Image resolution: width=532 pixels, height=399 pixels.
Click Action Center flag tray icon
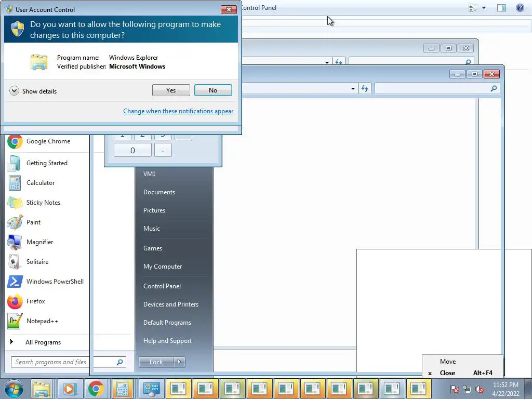coord(455,389)
